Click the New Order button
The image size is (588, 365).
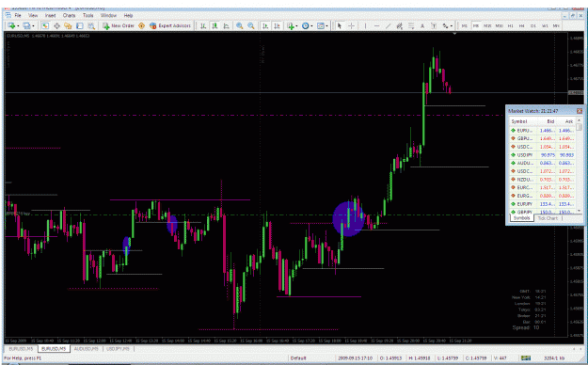coord(119,26)
